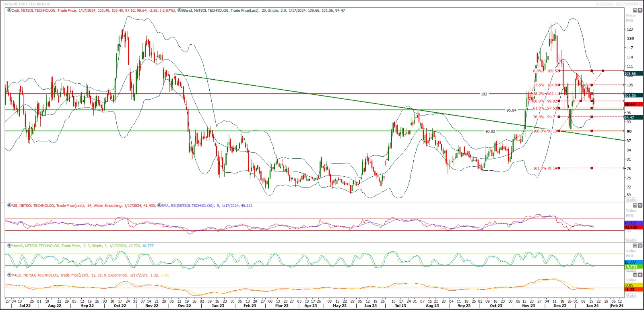Viewport: 644px width, 310px height.
Task: Click the clock icon beside StochS legend
Action: click(x=9, y=246)
